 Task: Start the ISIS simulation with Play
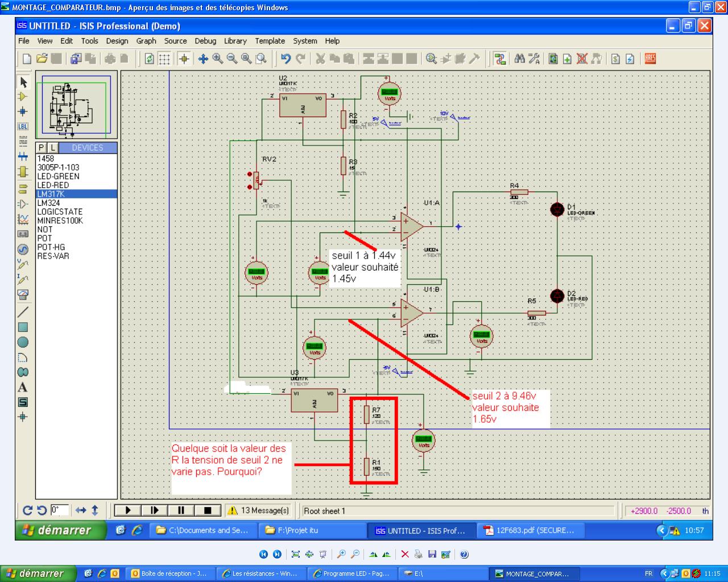pyautogui.click(x=129, y=510)
